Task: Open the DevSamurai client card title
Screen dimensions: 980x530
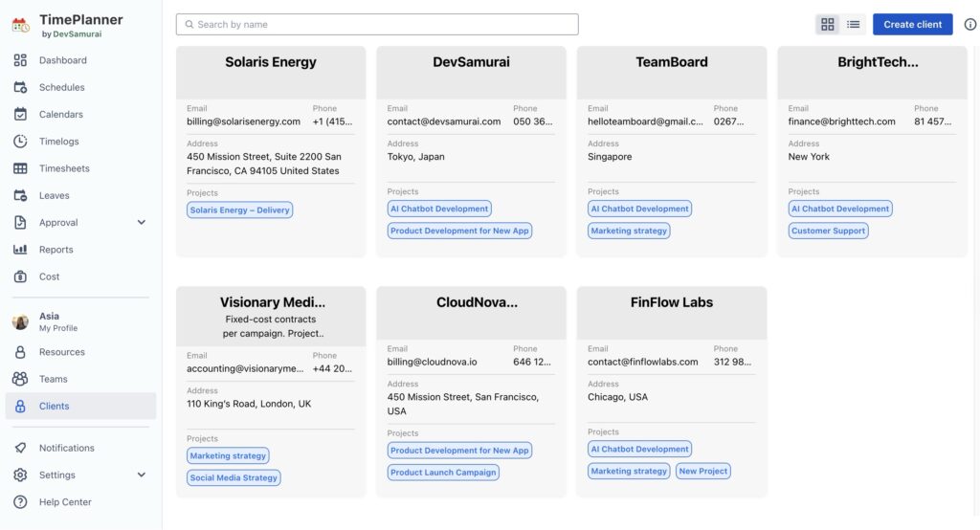Action: [x=471, y=62]
